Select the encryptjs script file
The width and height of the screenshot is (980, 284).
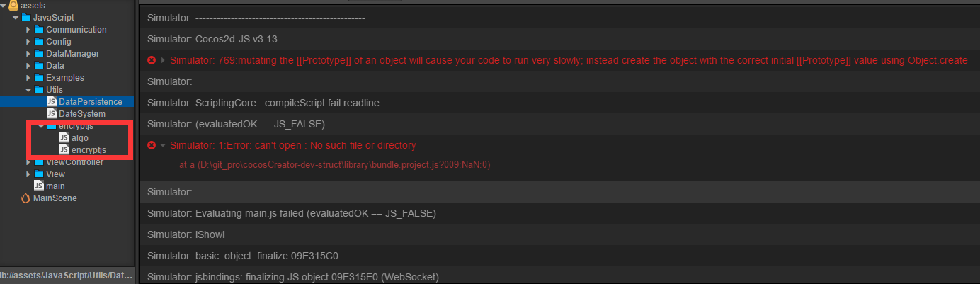pyautogui.click(x=89, y=150)
